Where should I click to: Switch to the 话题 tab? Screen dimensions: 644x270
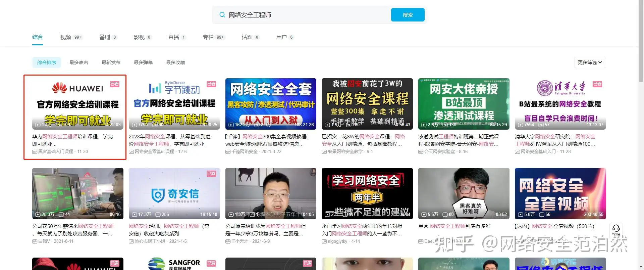(x=251, y=37)
